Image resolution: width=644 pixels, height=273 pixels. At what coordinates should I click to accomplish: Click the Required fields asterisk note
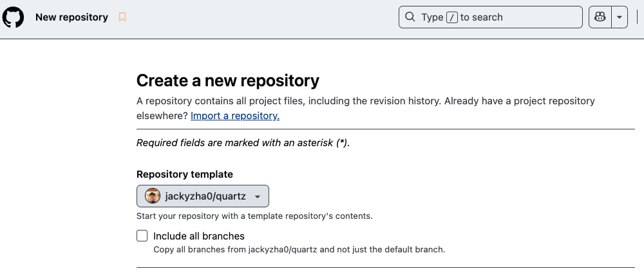click(x=243, y=143)
